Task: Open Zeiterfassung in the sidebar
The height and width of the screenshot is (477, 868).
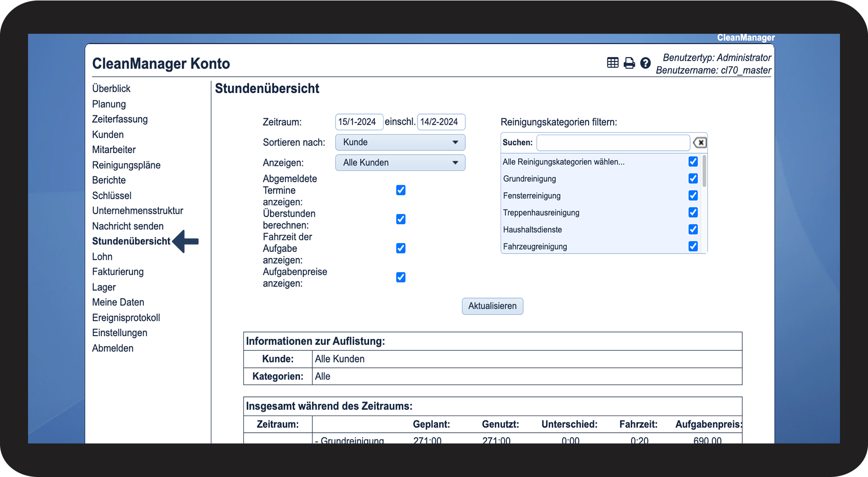Action: point(120,119)
